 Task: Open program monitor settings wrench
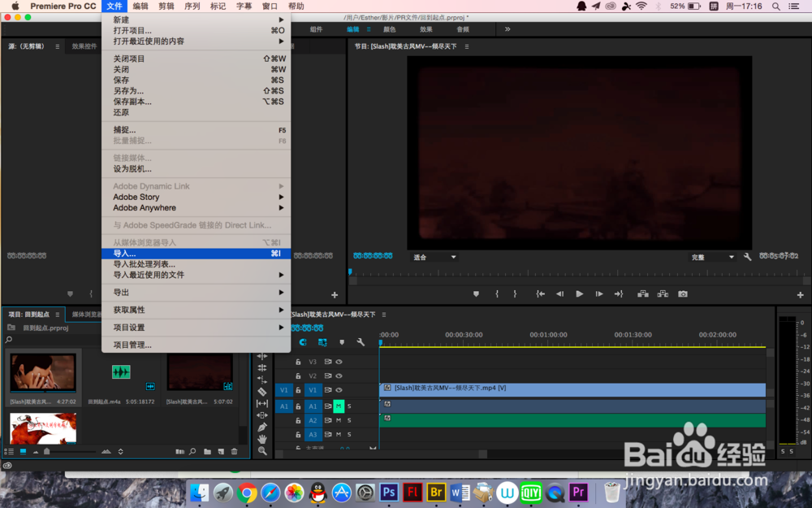coord(747,257)
